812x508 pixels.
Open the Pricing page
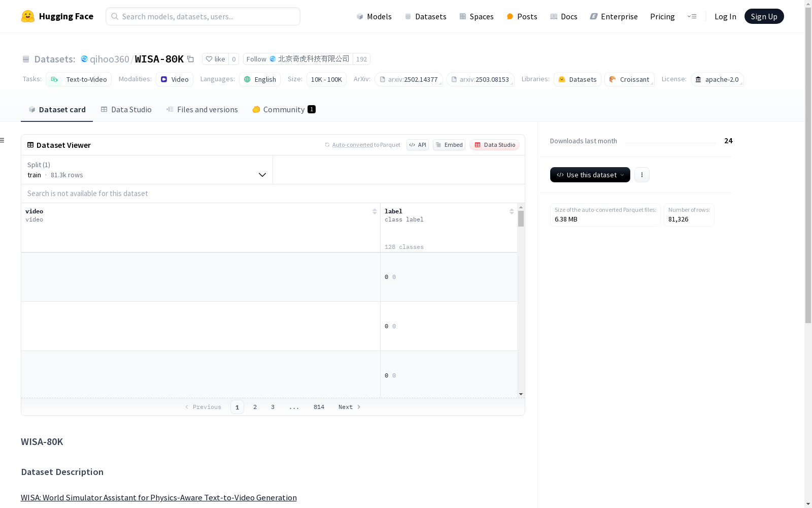tap(662, 16)
